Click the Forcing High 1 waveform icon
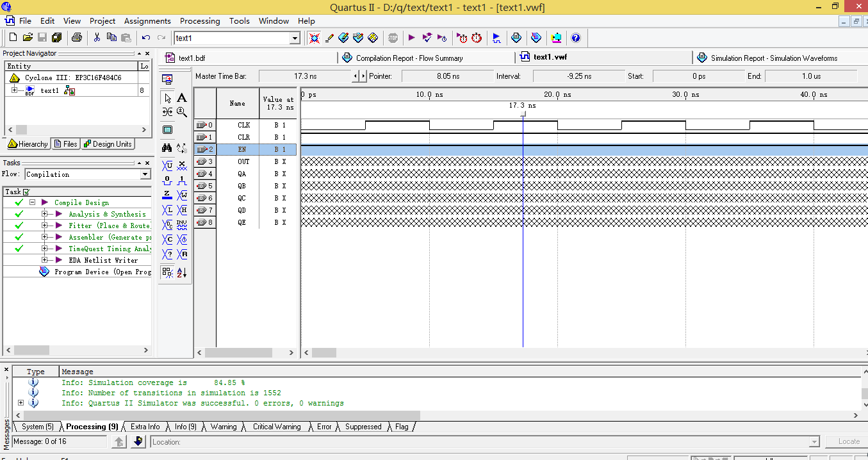The width and height of the screenshot is (868, 460). [x=182, y=180]
